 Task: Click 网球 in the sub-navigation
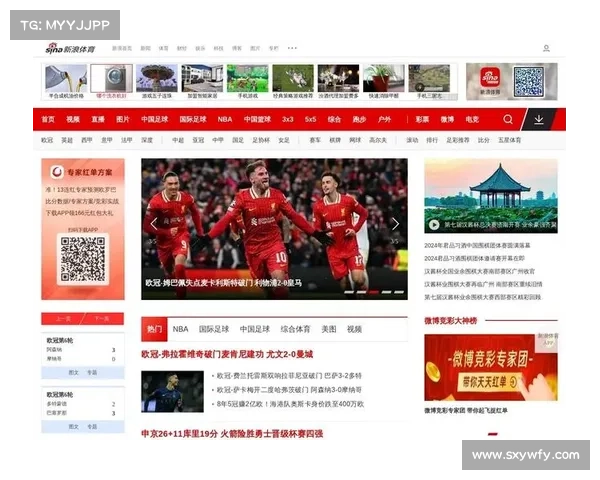[x=355, y=140]
